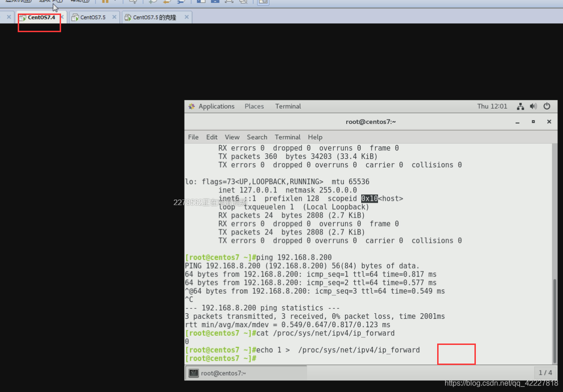Image resolution: width=563 pixels, height=392 pixels.
Task: Click the Applications foot logo icon
Action: click(192, 106)
